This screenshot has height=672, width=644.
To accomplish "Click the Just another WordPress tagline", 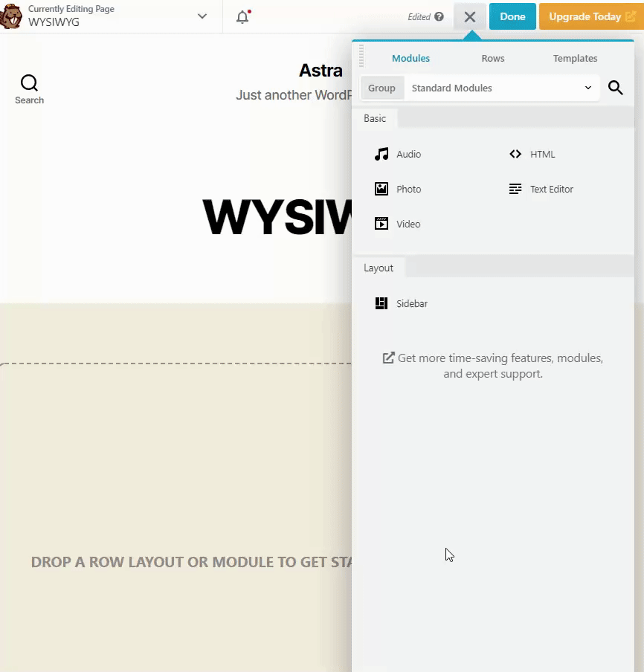I will pyautogui.click(x=294, y=94).
